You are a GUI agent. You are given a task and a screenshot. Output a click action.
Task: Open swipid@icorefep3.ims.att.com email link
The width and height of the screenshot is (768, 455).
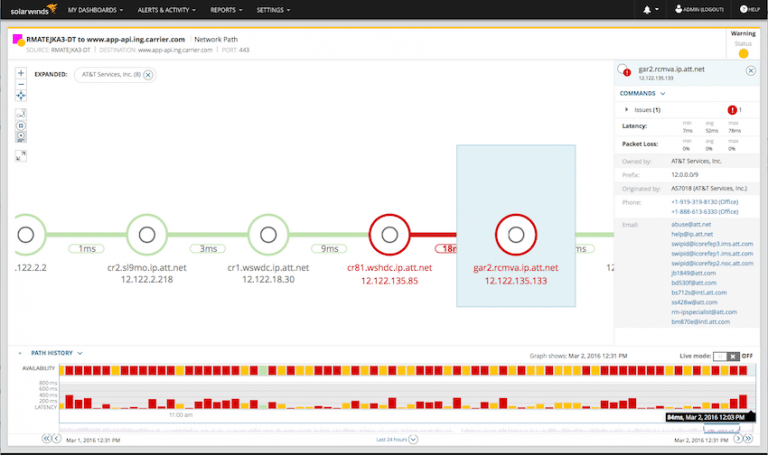coord(712,244)
